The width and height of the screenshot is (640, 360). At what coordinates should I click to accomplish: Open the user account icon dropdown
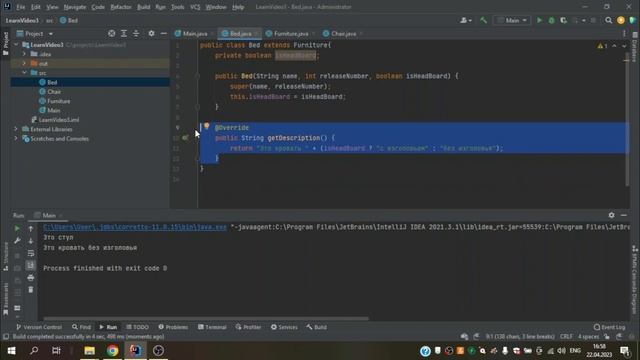pyautogui.click(x=466, y=20)
